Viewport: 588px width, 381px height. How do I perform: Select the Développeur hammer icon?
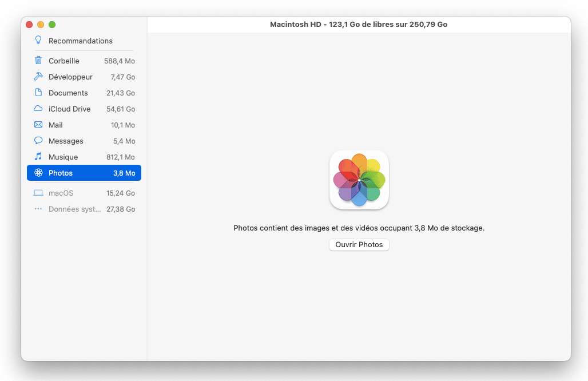pyautogui.click(x=38, y=77)
